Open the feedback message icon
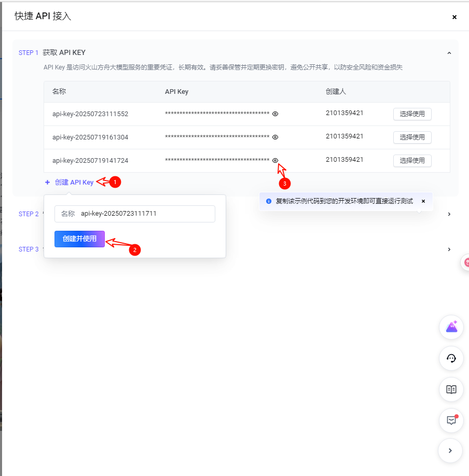 click(x=451, y=421)
